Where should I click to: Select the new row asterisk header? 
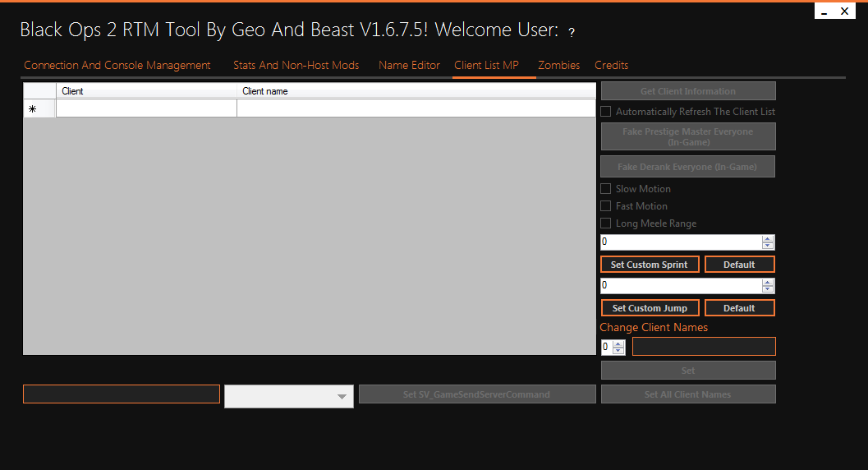pos(39,108)
